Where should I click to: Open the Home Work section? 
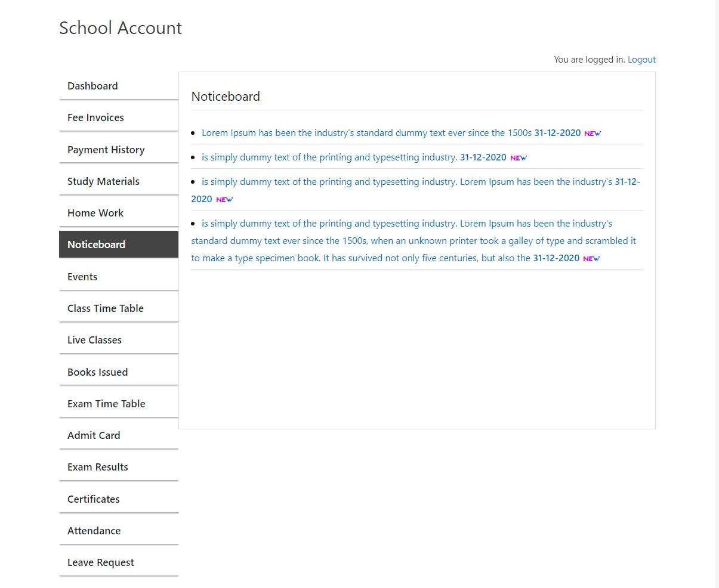(95, 213)
